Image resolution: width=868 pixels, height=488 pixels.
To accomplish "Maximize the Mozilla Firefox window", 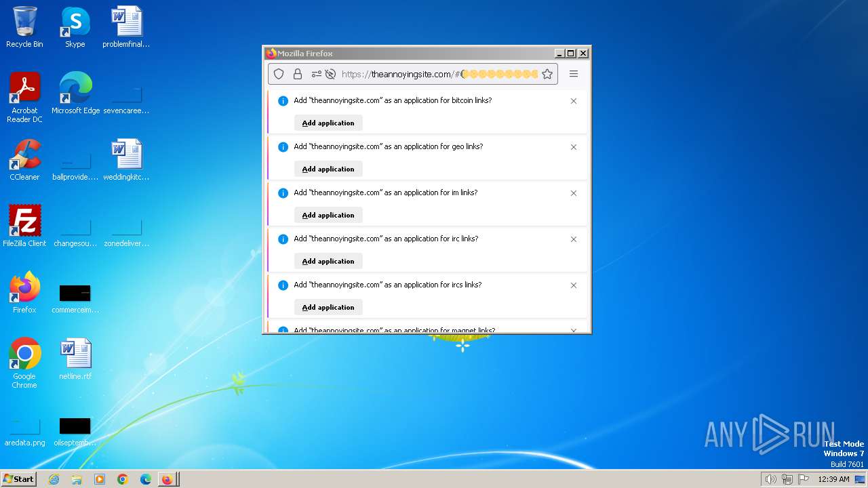I will click(x=571, y=54).
